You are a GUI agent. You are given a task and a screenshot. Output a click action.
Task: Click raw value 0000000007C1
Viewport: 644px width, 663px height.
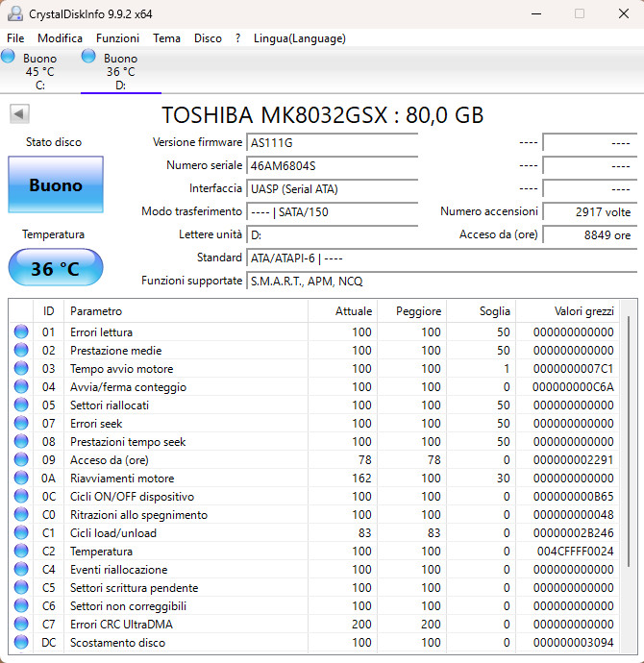pos(573,369)
